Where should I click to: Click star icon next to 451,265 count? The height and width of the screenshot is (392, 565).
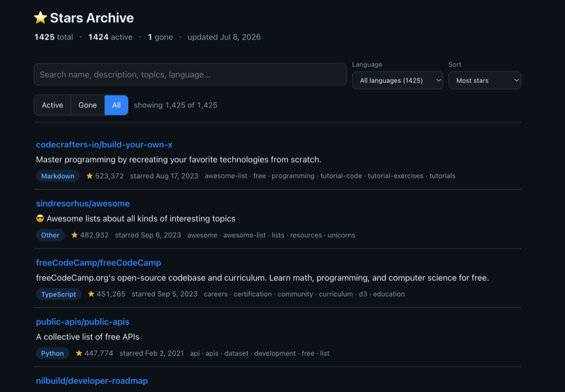click(91, 294)
